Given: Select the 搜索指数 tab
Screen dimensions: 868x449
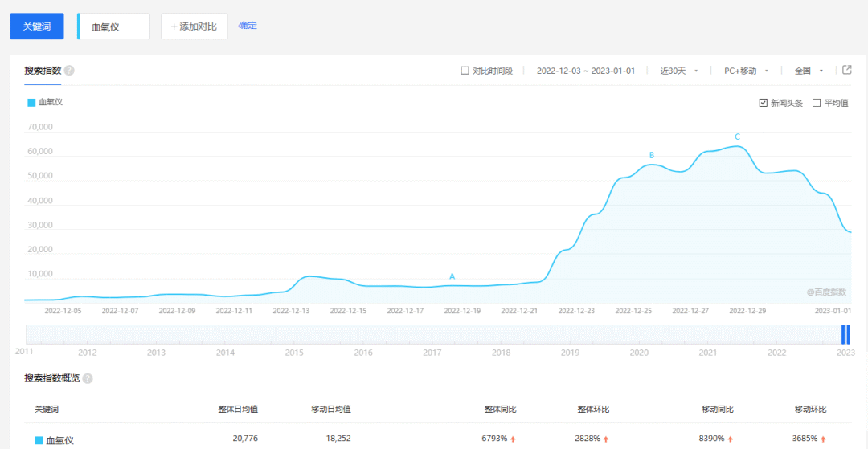Looking at the screenshot, I should coord(43,71).
